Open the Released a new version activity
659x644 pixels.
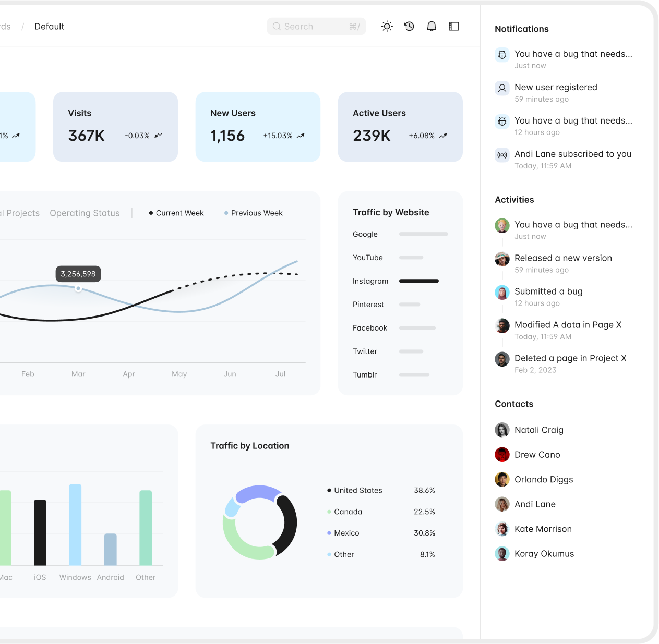tap(563, 258)
